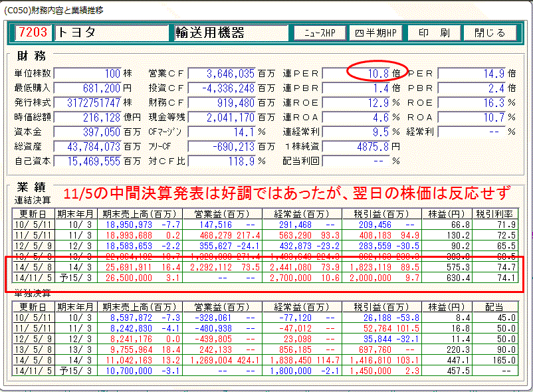Click the 最低購入 value 681,200

pos(88,88)
